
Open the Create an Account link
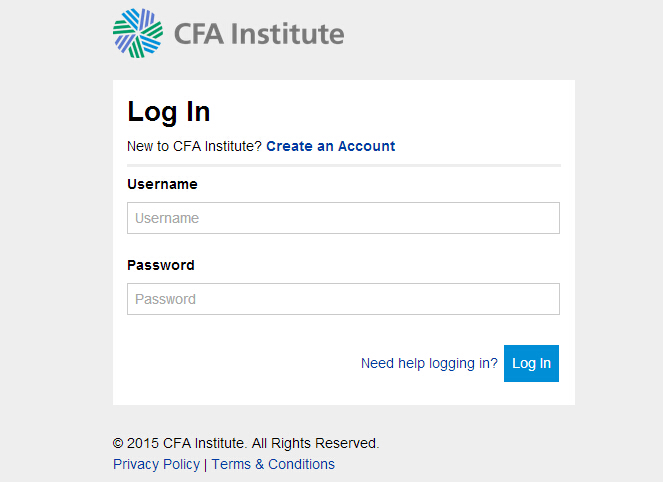330,146
